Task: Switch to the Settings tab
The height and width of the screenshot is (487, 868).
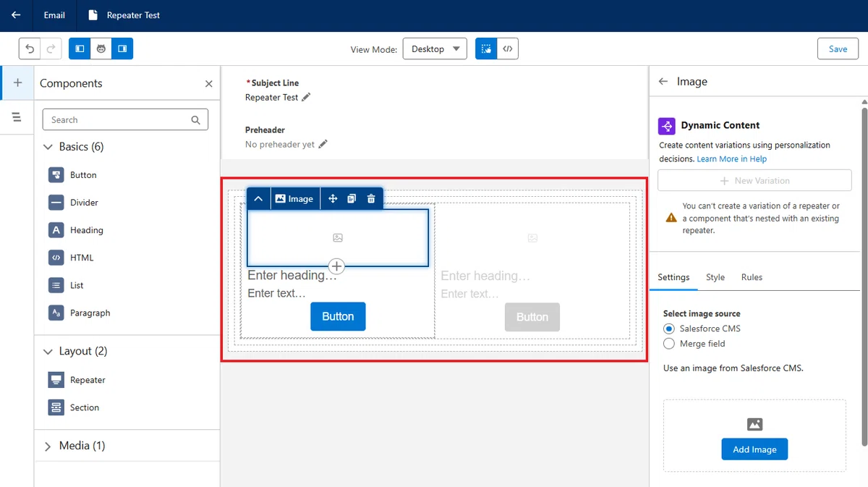Action: click(x=673, y=277)
